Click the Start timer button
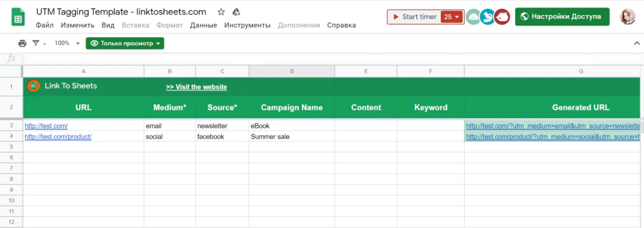Image resolution: width=644 pixels, height=228 pixels. pos(414,17)
